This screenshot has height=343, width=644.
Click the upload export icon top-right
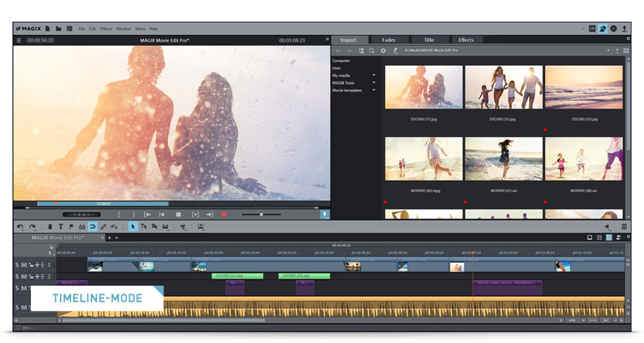[624, 29]
